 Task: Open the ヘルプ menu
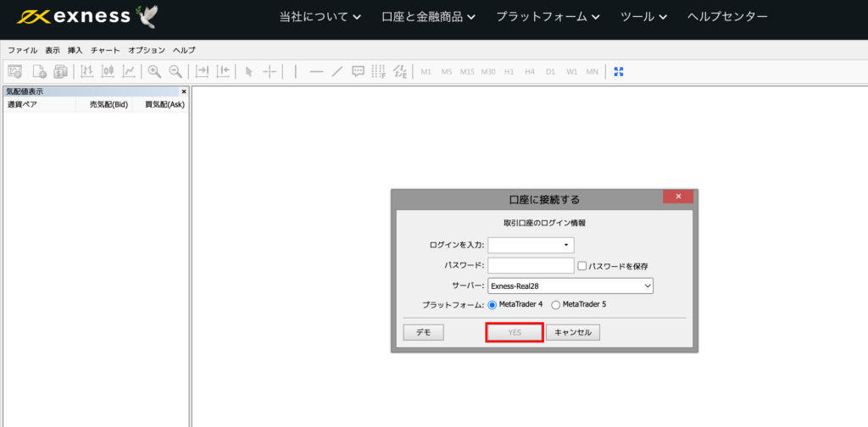184,50
